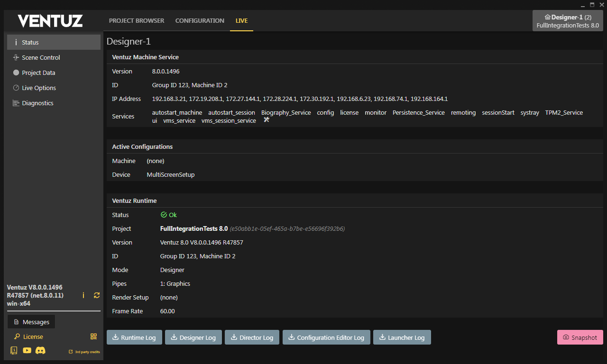Click the refresh arrows icon in sidebar
The width and height of the screenshot is (607, 364).
97,295
